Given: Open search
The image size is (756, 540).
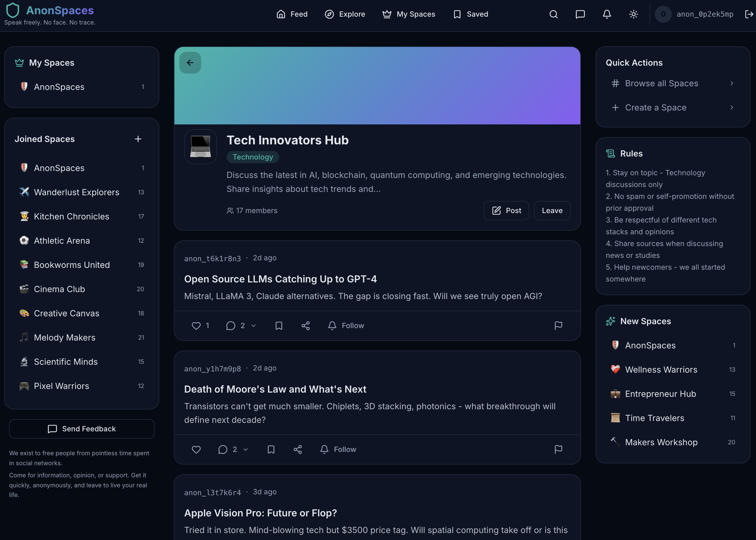Looking at the screenshot, I should (x=553, y=14).
